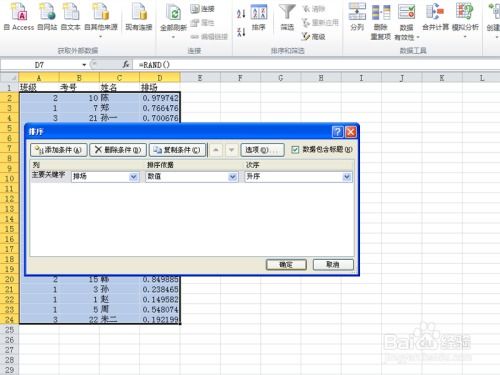Viewport: 500px width, 375px height.
Task: Click Data Validation (数据有效性) icon
Action: (407, 22)
